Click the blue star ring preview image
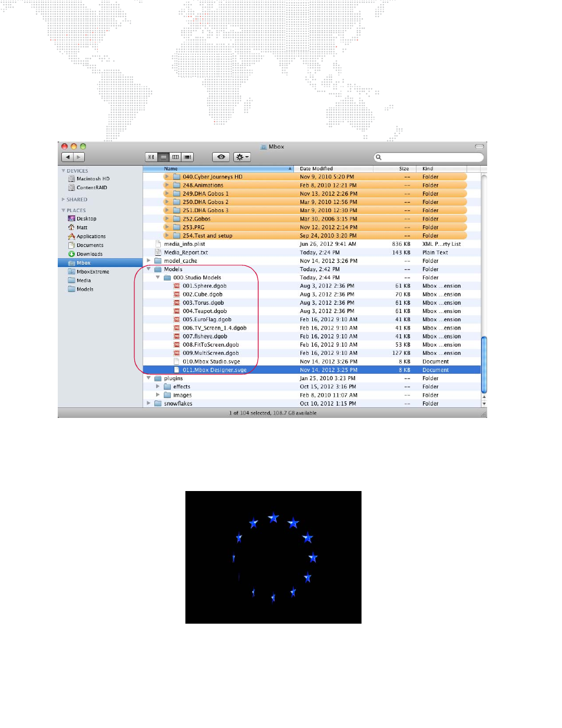This screenshot has width=562, height=728. [273, 557]
